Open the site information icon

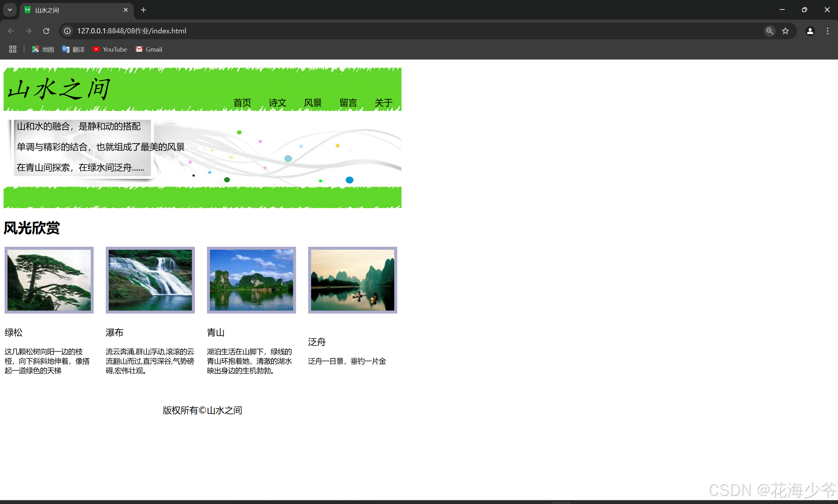click(x=68, y=31)
